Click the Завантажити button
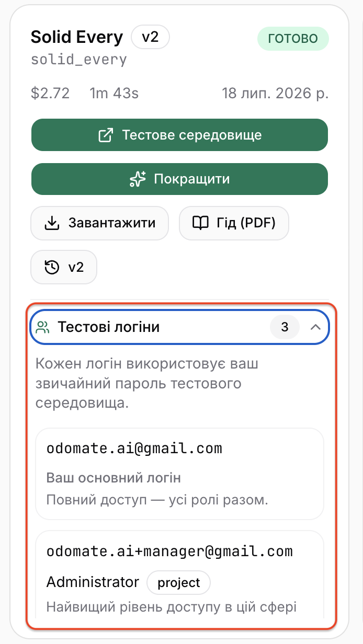The width and height of the screenshot is (363, 644). pos(100,223)
